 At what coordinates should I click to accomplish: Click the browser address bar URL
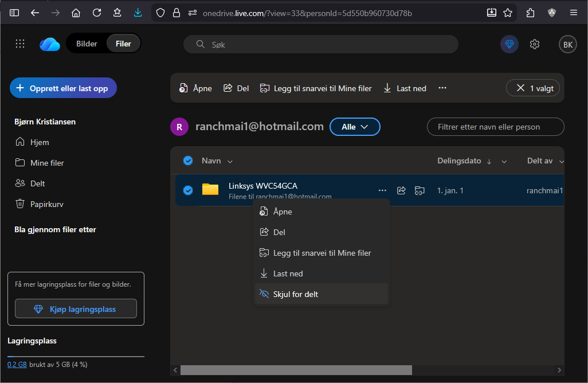tap(307, 13)
